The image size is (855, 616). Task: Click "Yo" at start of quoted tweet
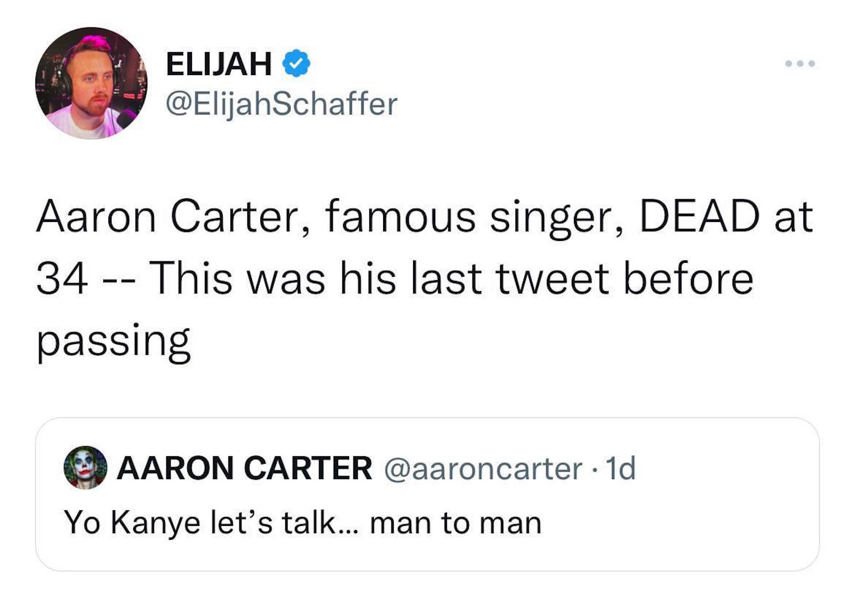click(x=82, y=523)
